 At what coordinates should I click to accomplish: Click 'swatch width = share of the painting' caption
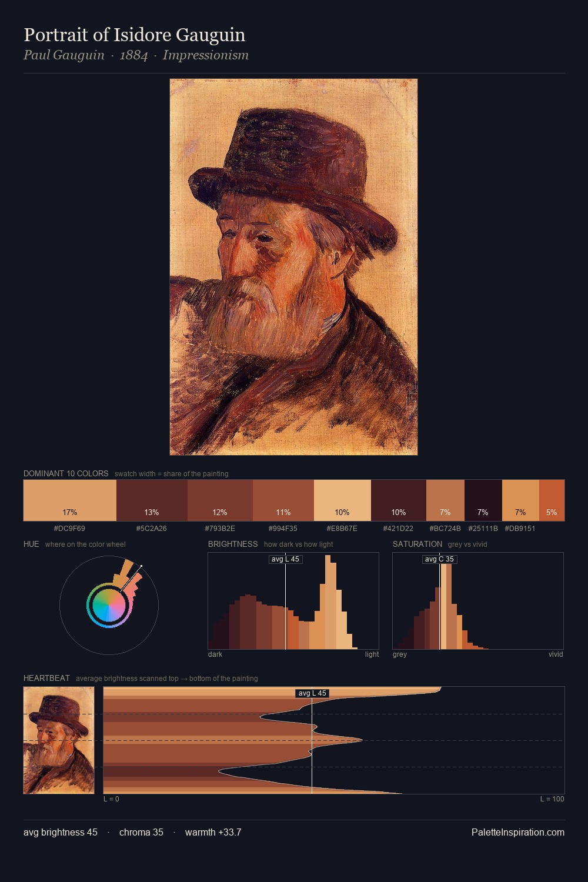(171, 474)
